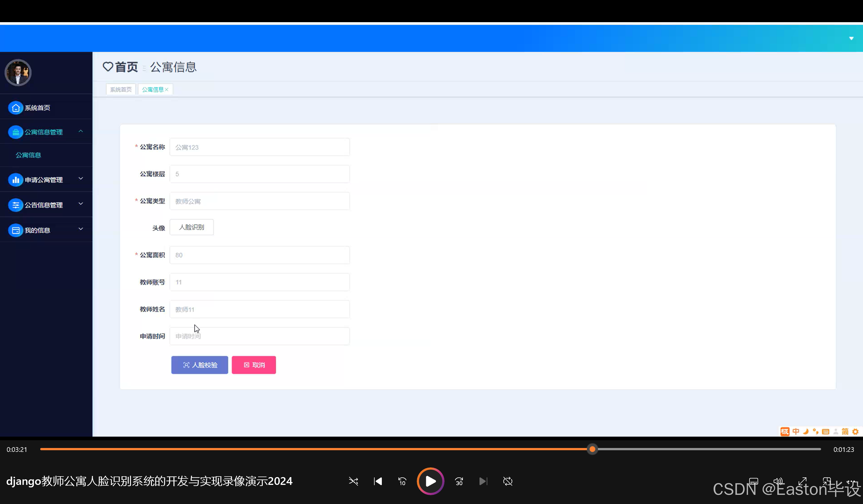
Task: Click the heart icon next to 首页
Action: pos(108,67)
